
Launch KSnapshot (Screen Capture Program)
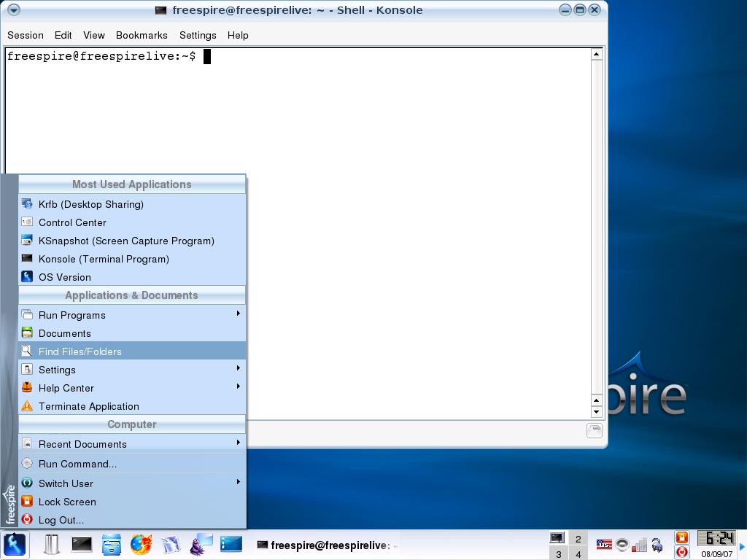132,241
